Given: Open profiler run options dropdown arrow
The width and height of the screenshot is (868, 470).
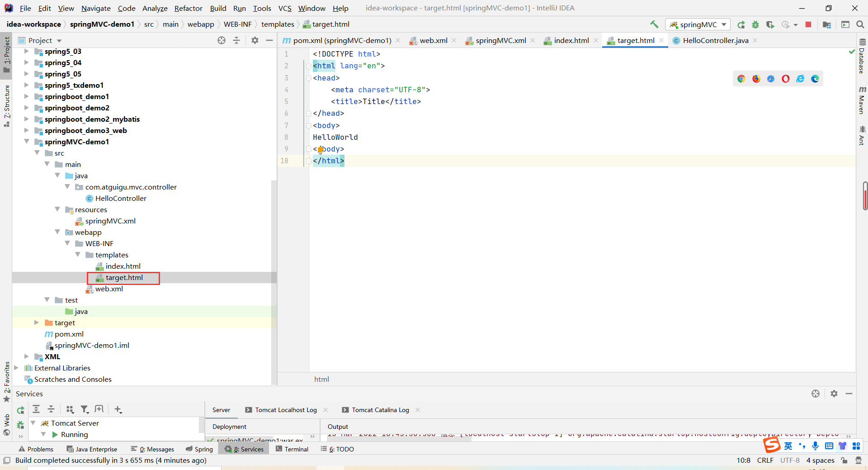Looking at the screenshot, I should point(796,25).
